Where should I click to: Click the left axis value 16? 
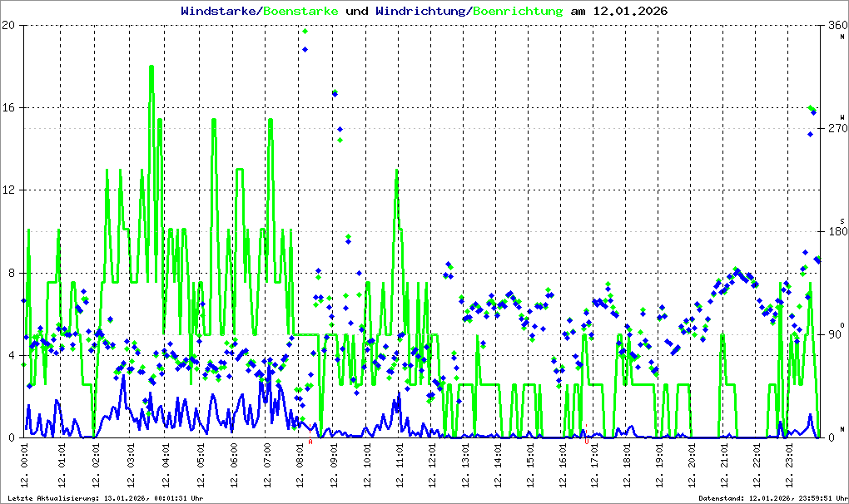click(8, 107)
